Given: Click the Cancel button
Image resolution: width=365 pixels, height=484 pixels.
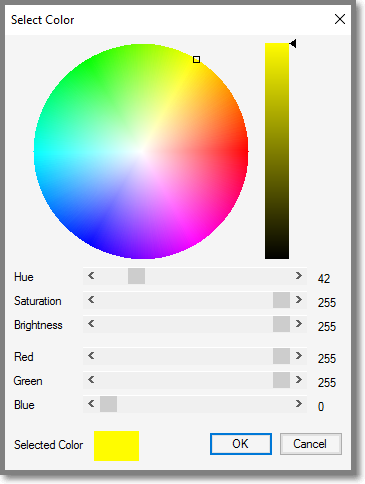Looking at the screenshot, I should point(311,444).
